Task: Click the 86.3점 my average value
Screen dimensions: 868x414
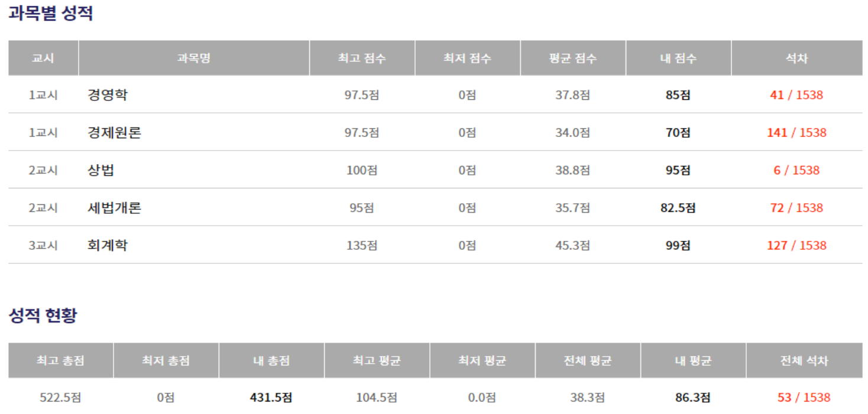Action: click(693, 397)
